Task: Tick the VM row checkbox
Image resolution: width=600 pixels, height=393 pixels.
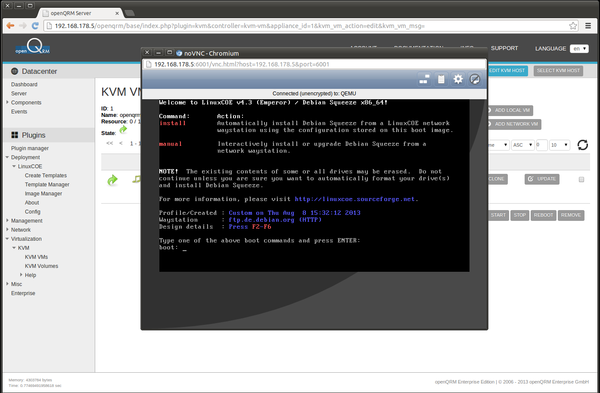Action: tap(581, 179)
